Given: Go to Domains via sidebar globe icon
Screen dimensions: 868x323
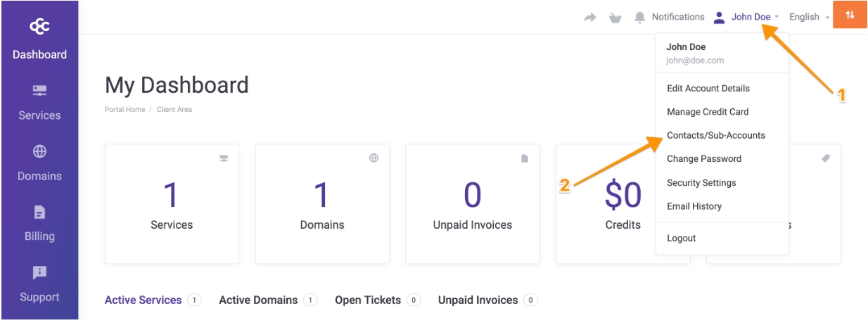Looking at the screenshot, I should click(x=39, y=151).
